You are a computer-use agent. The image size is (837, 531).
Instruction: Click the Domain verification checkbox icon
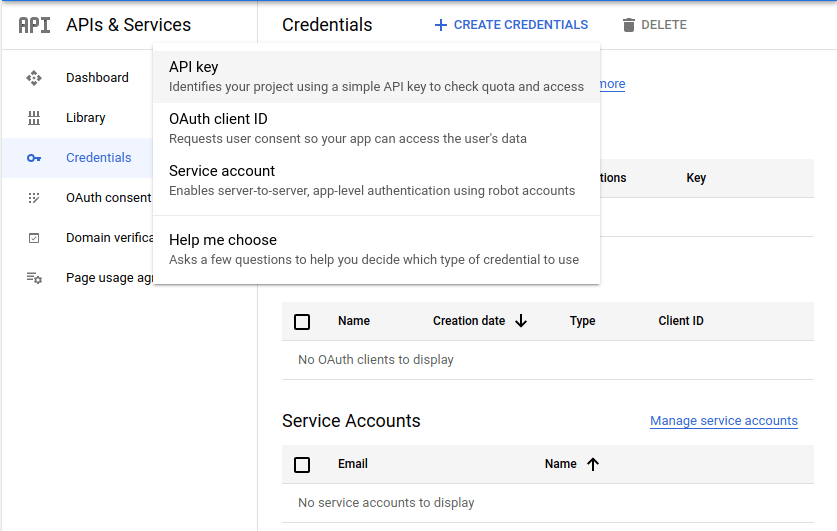pos(34,238)
